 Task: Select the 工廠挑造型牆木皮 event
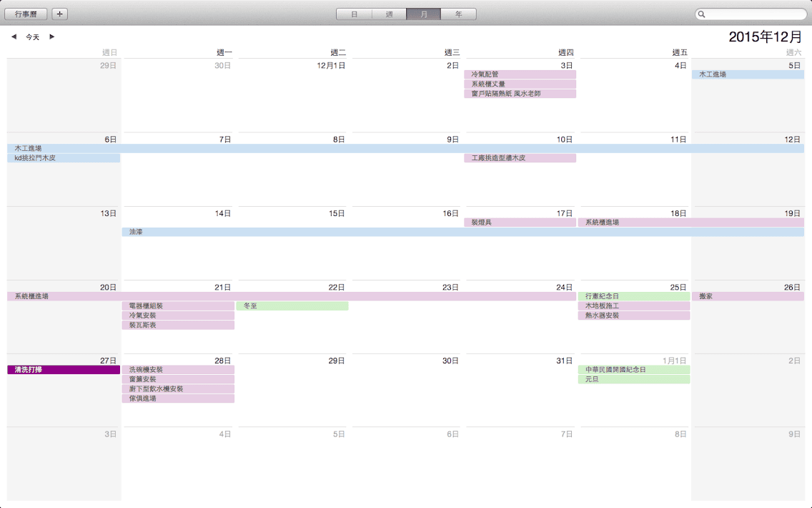point(520,158)
